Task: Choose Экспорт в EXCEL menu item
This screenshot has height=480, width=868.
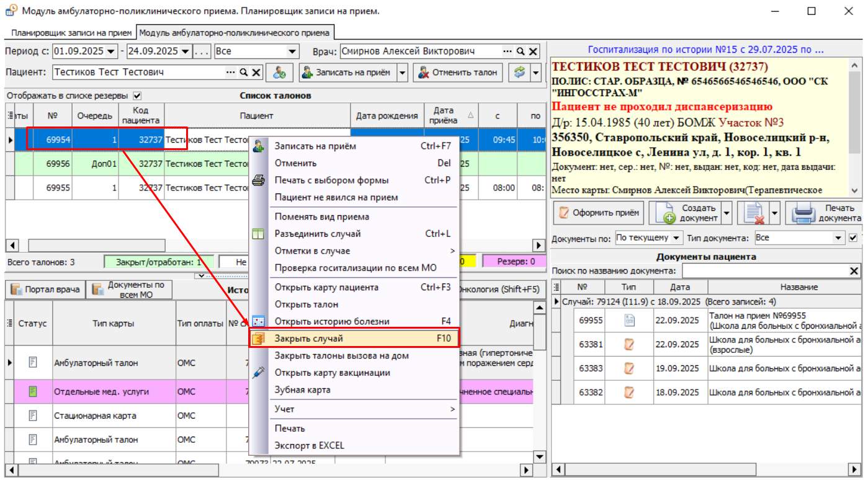Action: pos(354,445)
